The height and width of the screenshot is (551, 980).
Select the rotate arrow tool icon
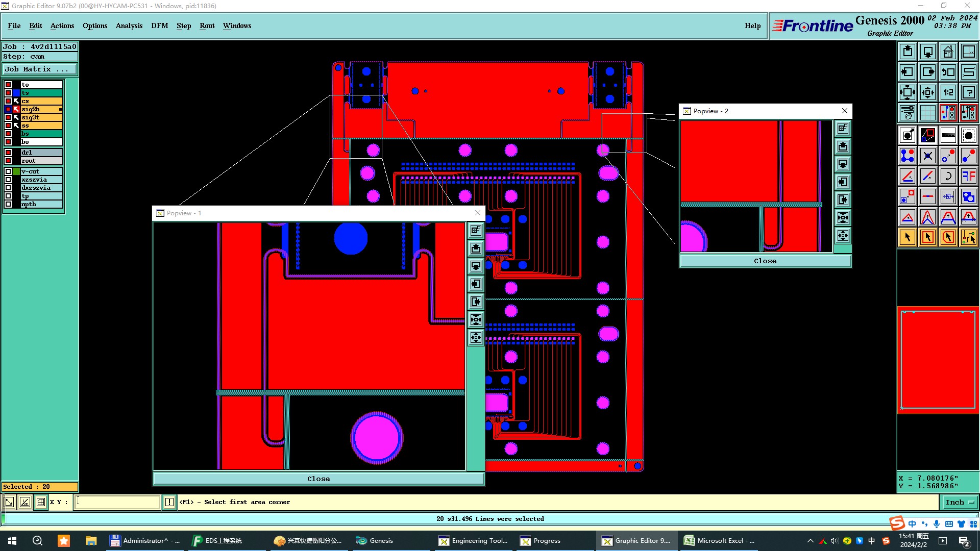pos(948,176)
